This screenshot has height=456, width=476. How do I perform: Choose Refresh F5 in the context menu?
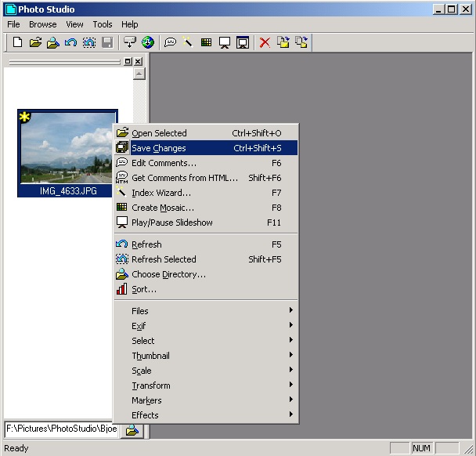coord(206,244)
